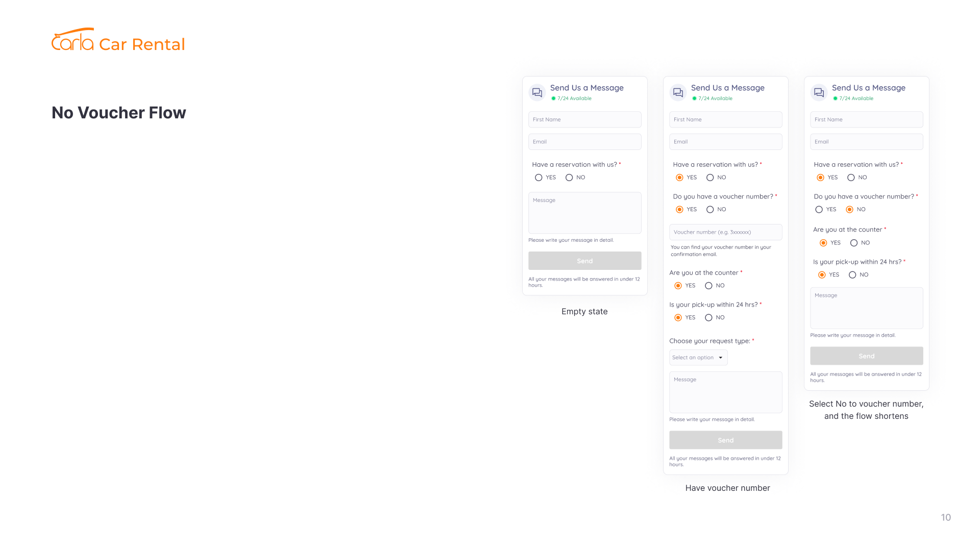Click Message text area in middle form
Screen dimensions: 980x551
tap(725, 393)
